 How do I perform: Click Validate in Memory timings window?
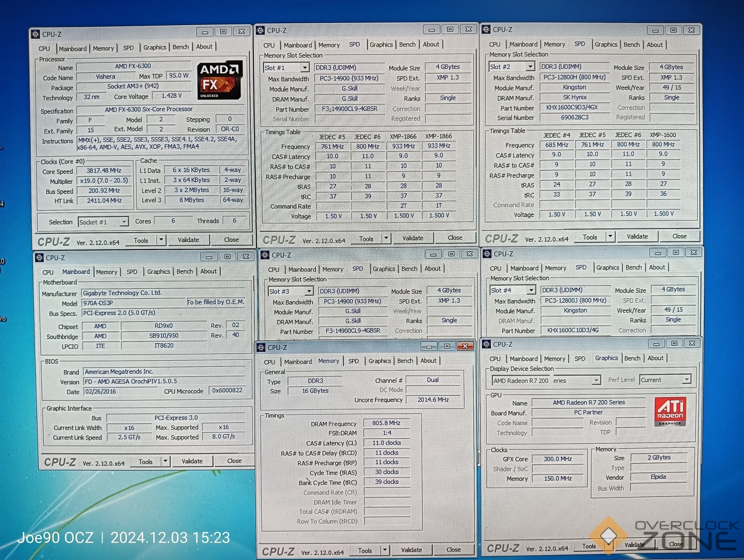(x=412, y=550)
